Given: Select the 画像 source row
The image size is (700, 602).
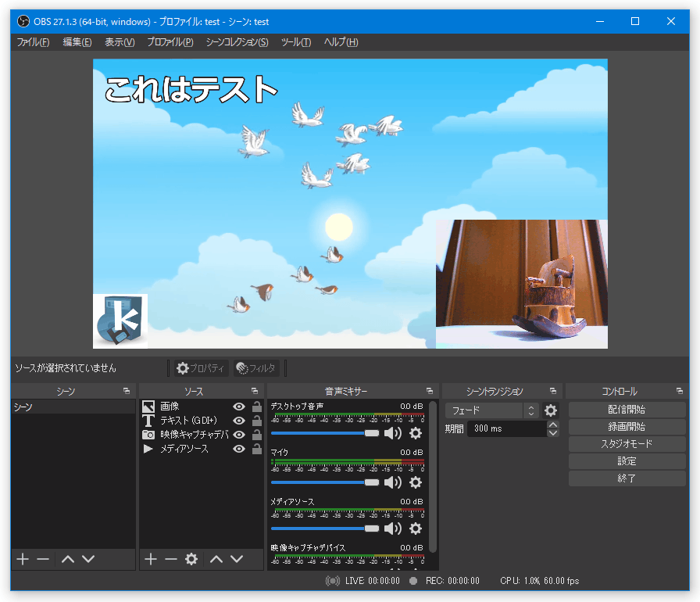Looking at the screenshot, I should point(202,407).
